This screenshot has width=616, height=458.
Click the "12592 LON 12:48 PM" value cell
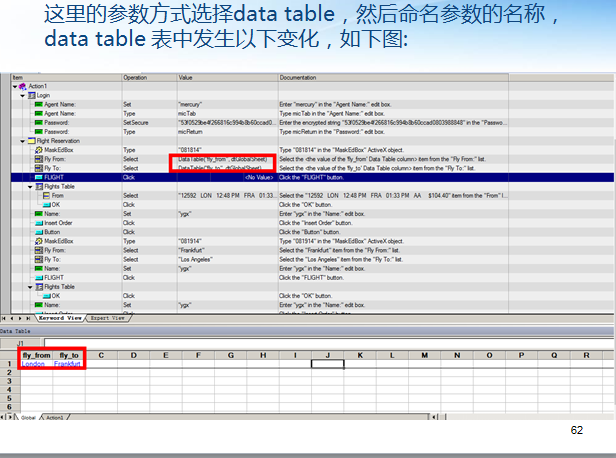click(x=227, y=196)
